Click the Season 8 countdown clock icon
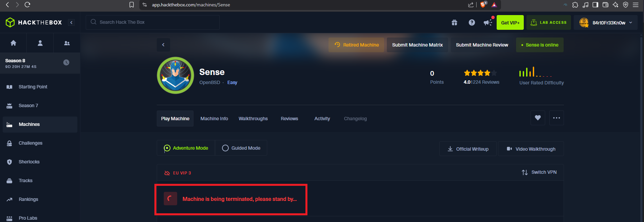Screen dimensions: 644x222 click(66, 63)
